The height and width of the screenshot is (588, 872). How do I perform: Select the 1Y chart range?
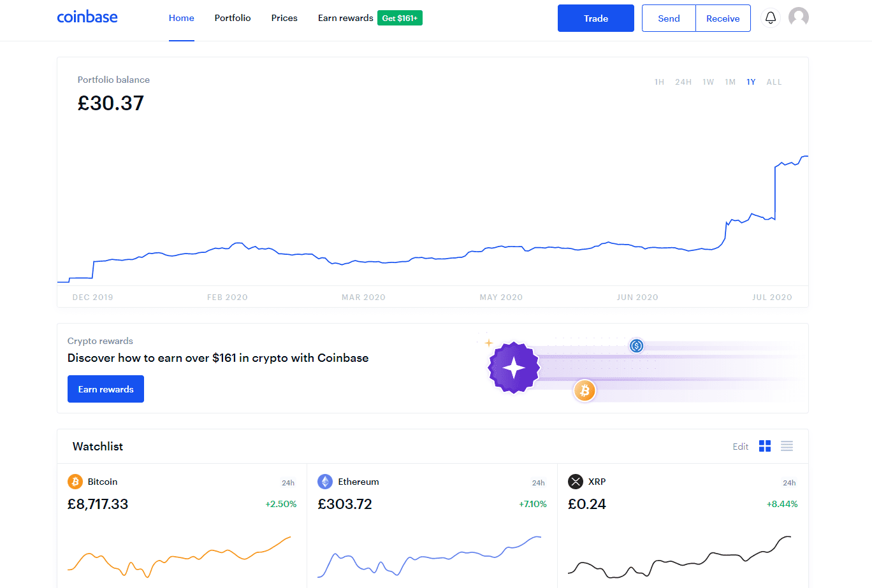coord(751,82)
